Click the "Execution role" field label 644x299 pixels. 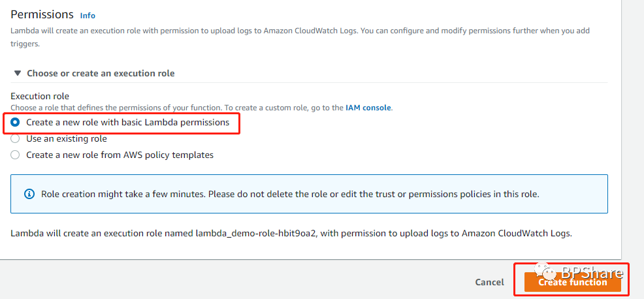pos(39,96)
